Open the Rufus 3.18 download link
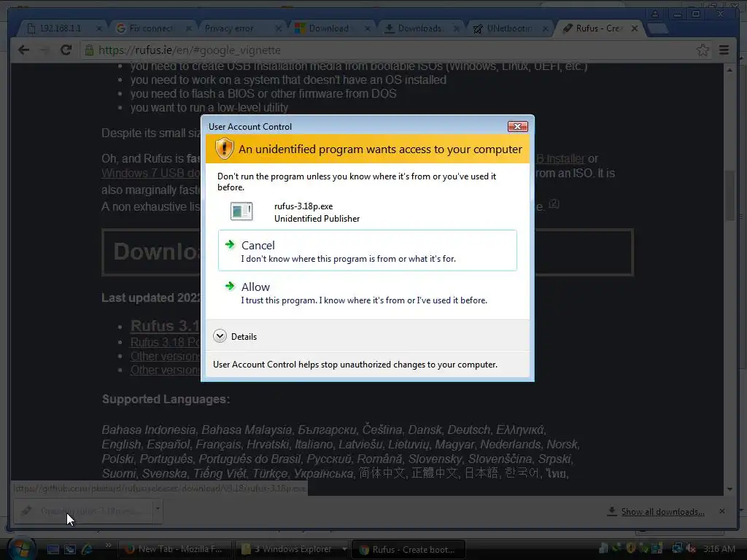The width and height of the screenshot is (747, 560). [165, 326]
